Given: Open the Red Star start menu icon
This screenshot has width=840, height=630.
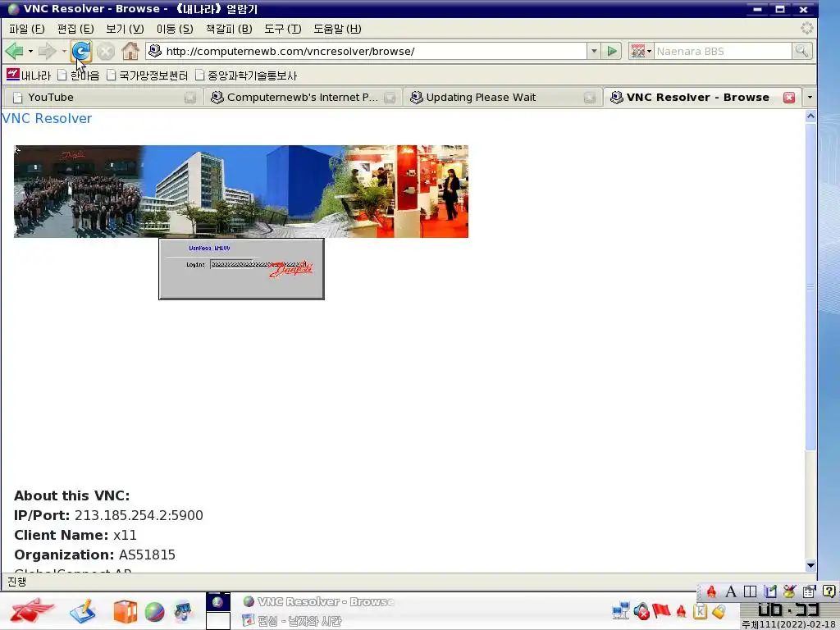Looking at the screenshot, I should click(32, 610).
